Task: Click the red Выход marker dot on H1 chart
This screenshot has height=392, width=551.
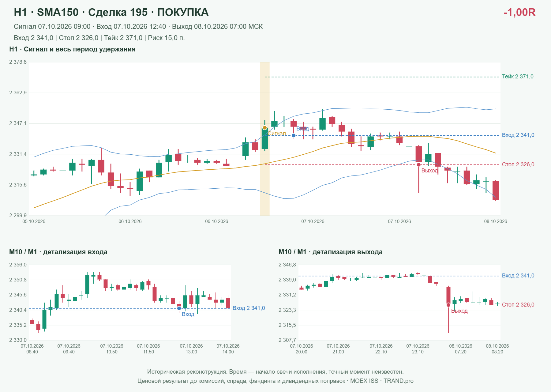Action: click(x=419, y=165)
